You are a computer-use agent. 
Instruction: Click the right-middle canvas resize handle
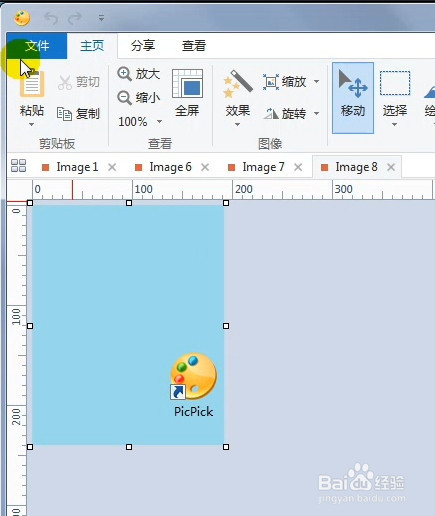(x=226, y=326)
